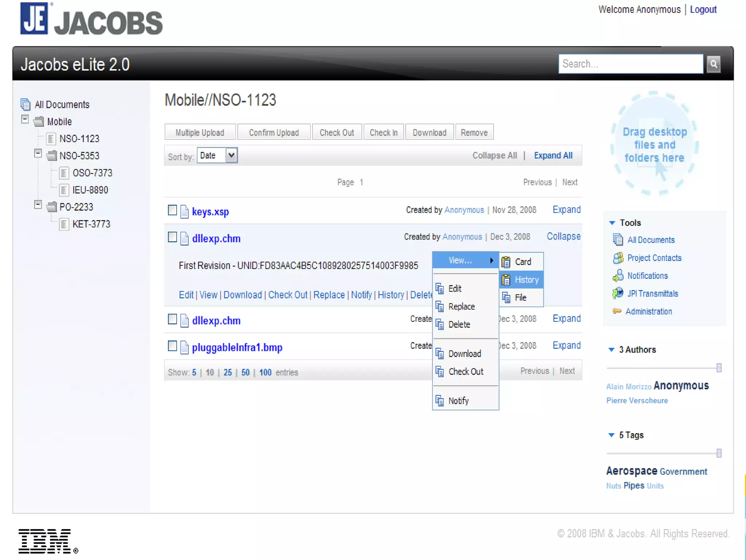Expand the keys.xsp entry
The height and width of the screenshot is (560, 746).
click(566, 209)
